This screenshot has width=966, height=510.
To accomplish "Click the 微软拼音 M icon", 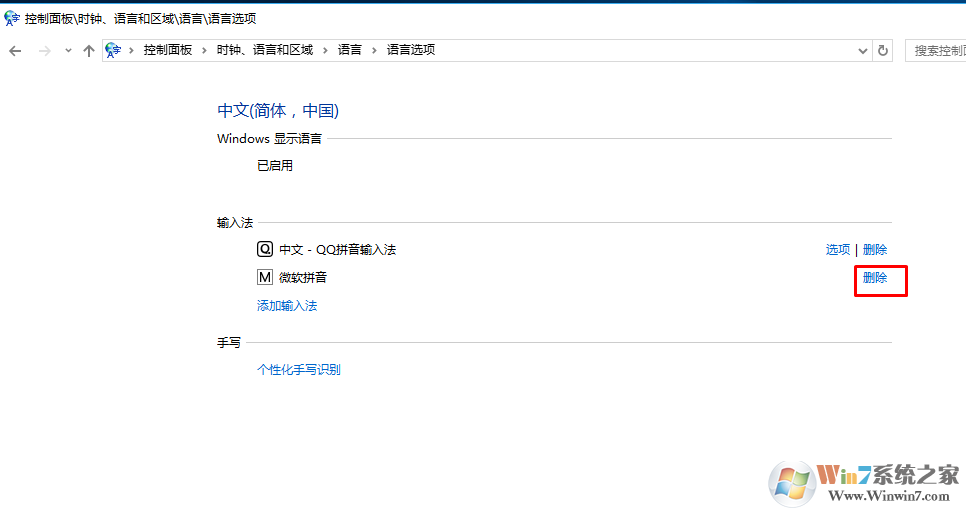I will click(x=265, y=278).
